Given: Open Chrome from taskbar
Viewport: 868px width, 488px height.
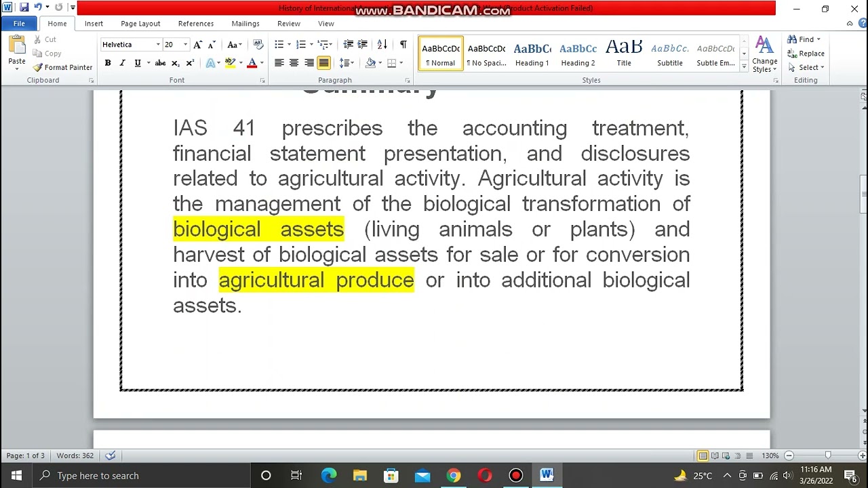Looking at the screenshot, I should click(x=454, y=476).
